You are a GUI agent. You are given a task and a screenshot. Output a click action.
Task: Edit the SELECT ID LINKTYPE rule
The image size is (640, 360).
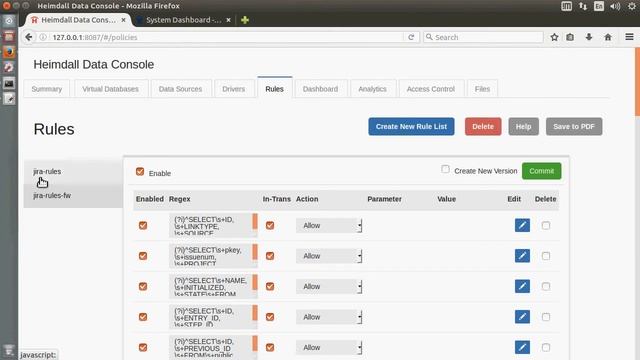[522, 225]
